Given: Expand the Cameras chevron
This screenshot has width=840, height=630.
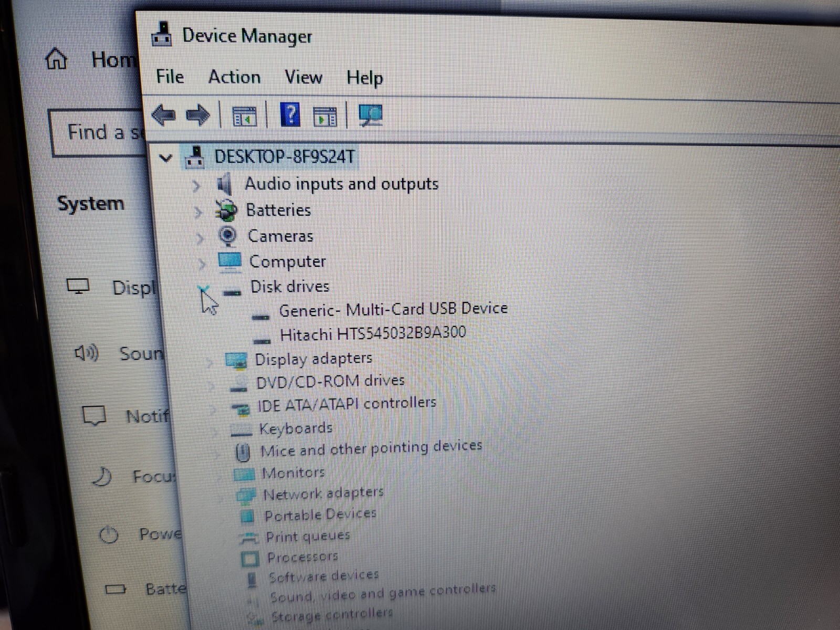Looking at the screenshot, I should tap(200, 239).
